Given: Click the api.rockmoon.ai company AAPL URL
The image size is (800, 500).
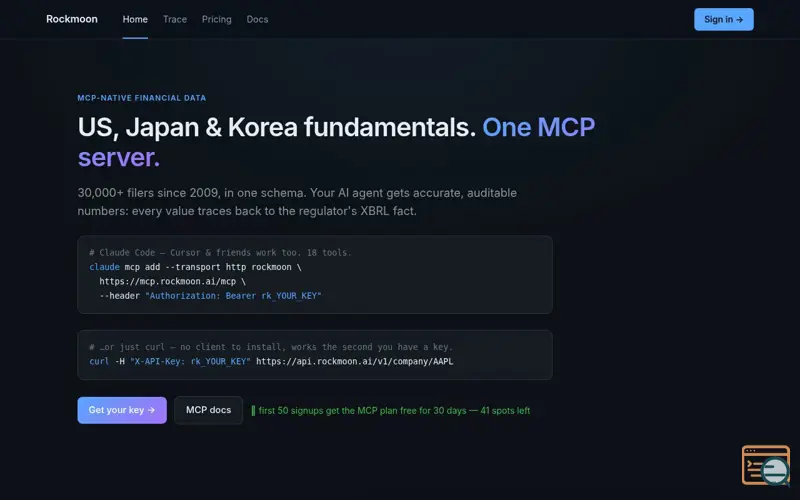Looking at the screenshot, I should (x=355, y=361).
